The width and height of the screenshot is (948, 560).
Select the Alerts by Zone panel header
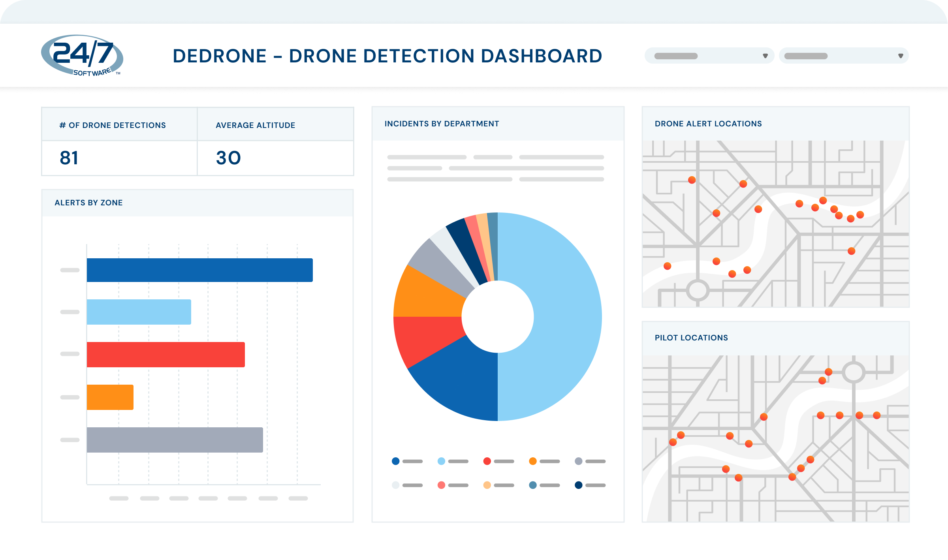(89, 203)
